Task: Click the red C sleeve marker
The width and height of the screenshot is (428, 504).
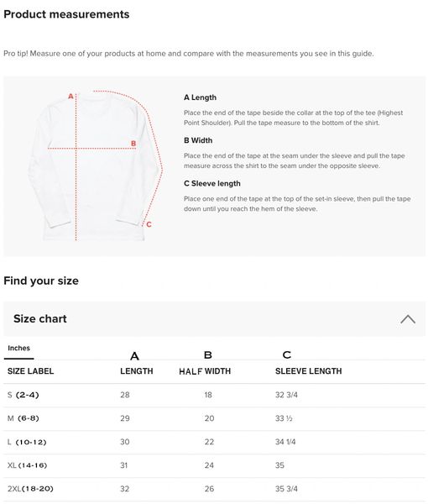Action: pos(149,224)
